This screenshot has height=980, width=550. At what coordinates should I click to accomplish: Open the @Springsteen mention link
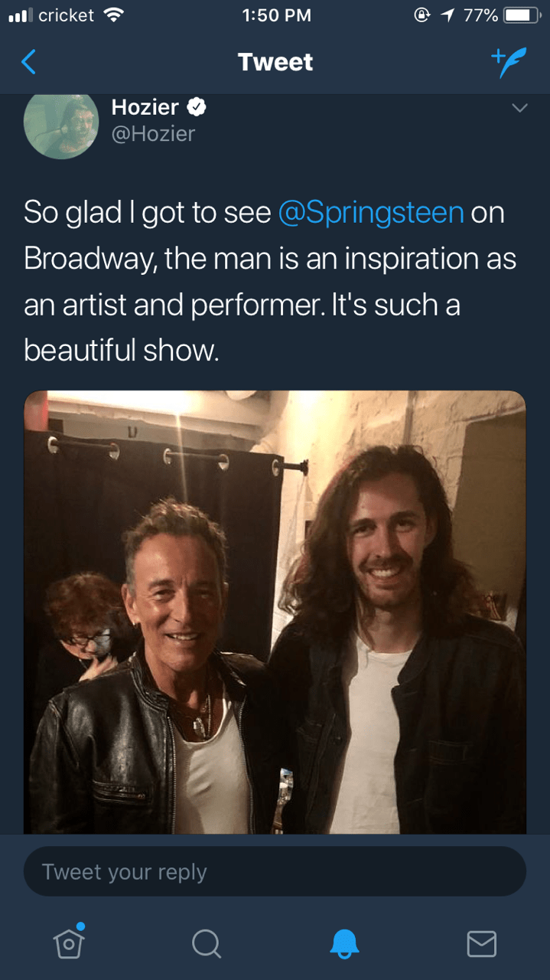[x=371, y=212]
